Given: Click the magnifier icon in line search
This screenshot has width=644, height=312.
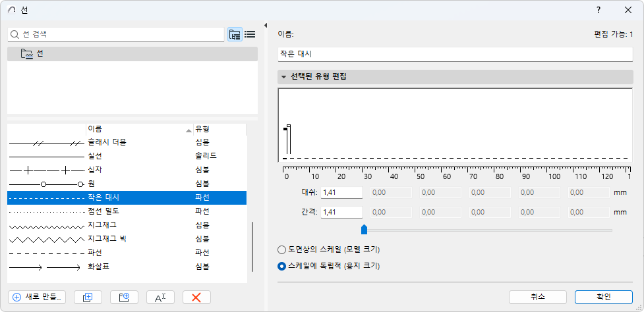Looking at the screenshot, I should coord(15,35).
